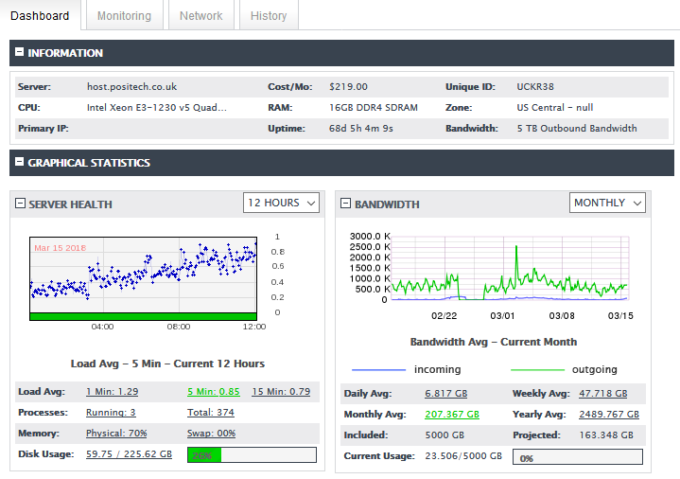Select the Included value 5000 GB
The height and width of the screenshot is (479, 680).
pos(445,435)
